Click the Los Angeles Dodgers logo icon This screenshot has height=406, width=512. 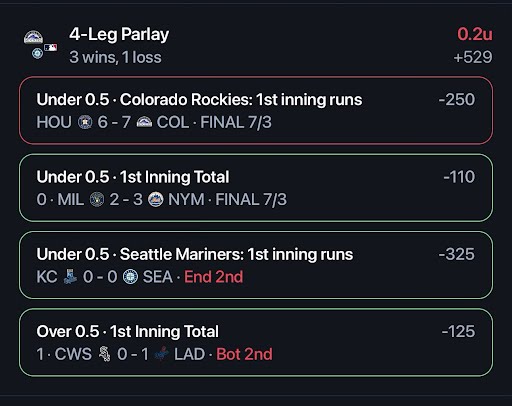coord(162,354)
